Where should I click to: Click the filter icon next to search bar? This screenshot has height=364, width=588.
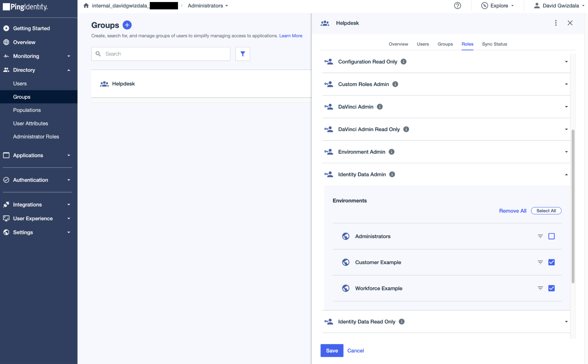pos(243,54)
